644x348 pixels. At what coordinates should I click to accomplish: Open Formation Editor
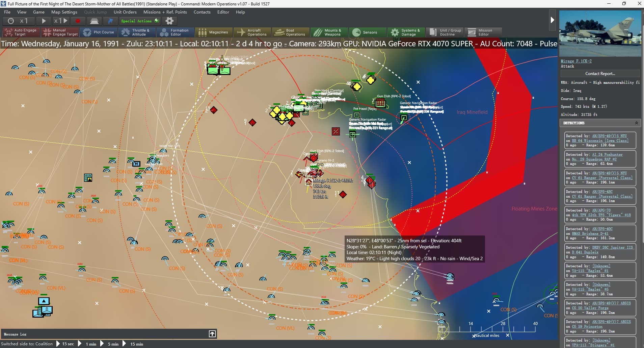(x=176, y=32)
